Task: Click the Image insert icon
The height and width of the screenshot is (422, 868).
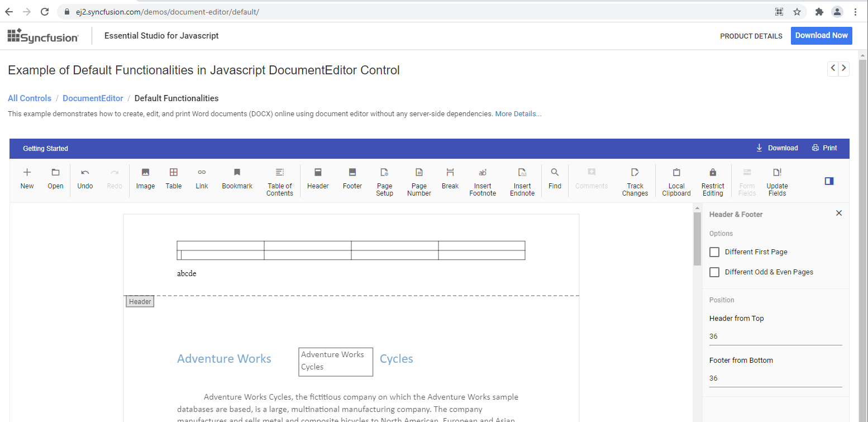Action: point(145,173)
